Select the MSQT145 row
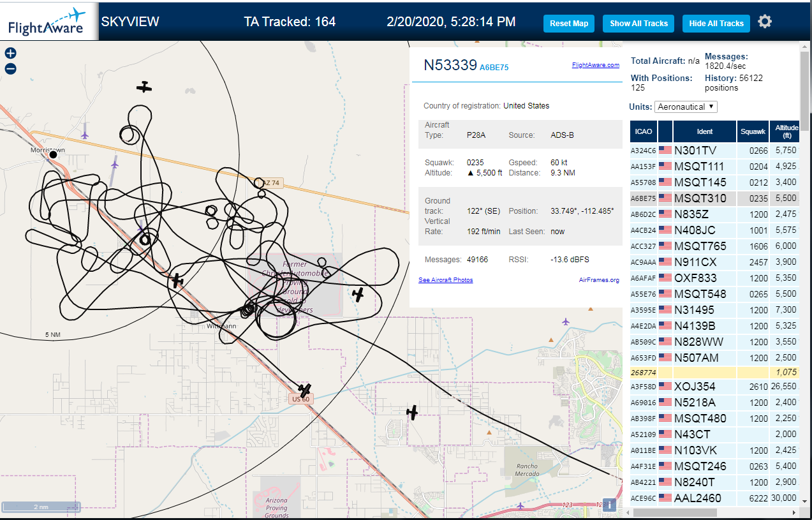 click(x=714, y=182)
